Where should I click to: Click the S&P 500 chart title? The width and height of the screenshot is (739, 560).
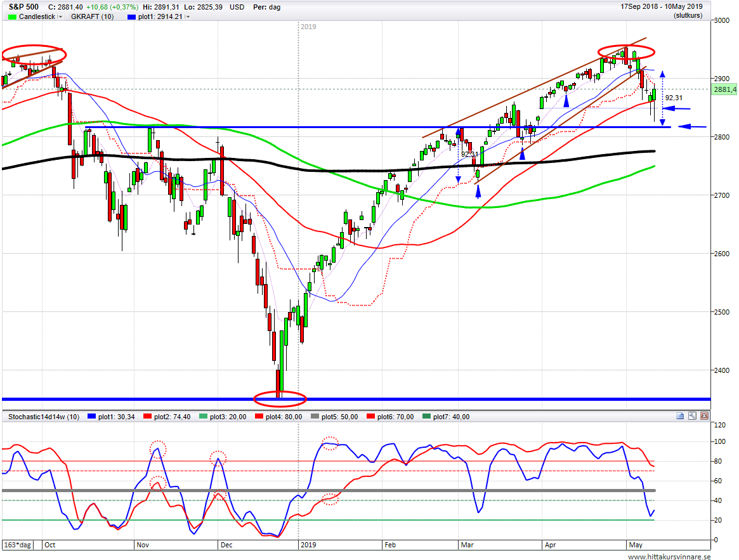click(x=23, y=7)
